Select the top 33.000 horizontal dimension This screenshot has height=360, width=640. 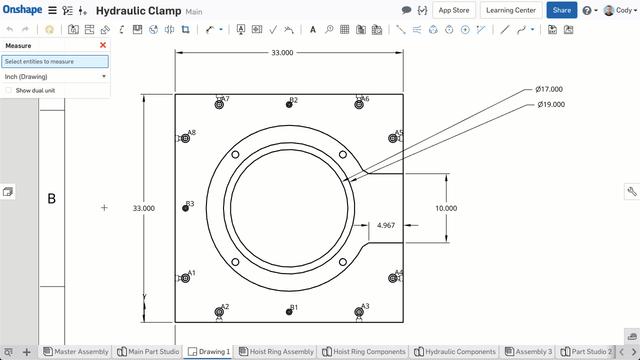click(282, 53)
